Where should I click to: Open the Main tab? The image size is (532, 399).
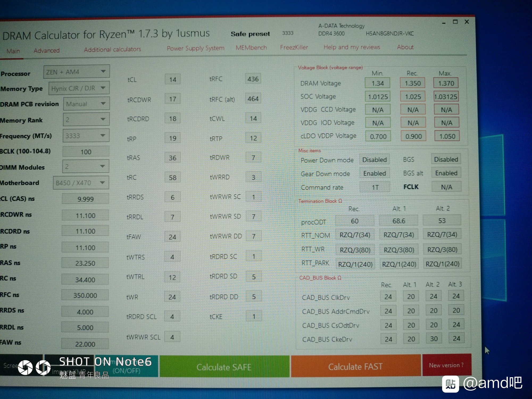pos(13,51)
